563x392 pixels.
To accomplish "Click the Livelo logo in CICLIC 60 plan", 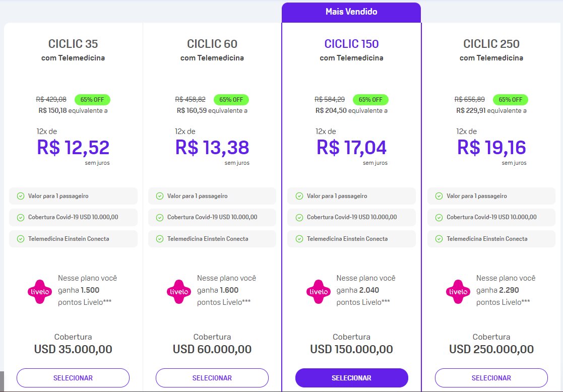I will [179, 292].
